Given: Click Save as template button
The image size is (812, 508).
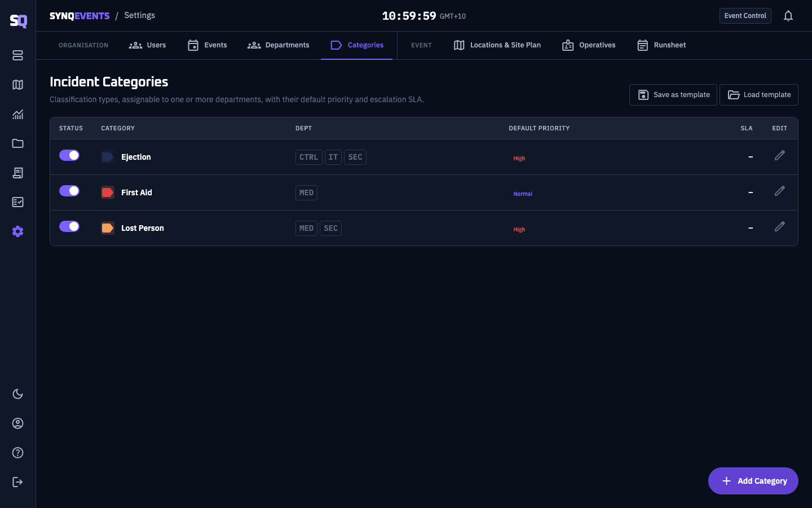Looking at the screenshot, I should (x=673, y=95).
